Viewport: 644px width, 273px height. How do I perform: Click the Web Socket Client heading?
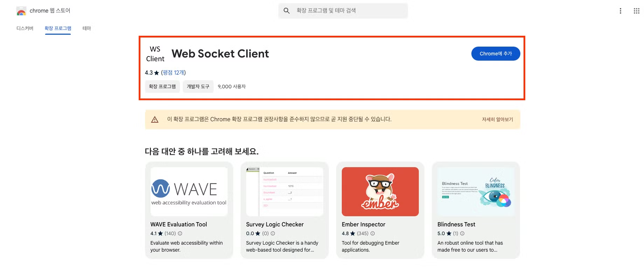pyautogui.click(x=220, y=54)
